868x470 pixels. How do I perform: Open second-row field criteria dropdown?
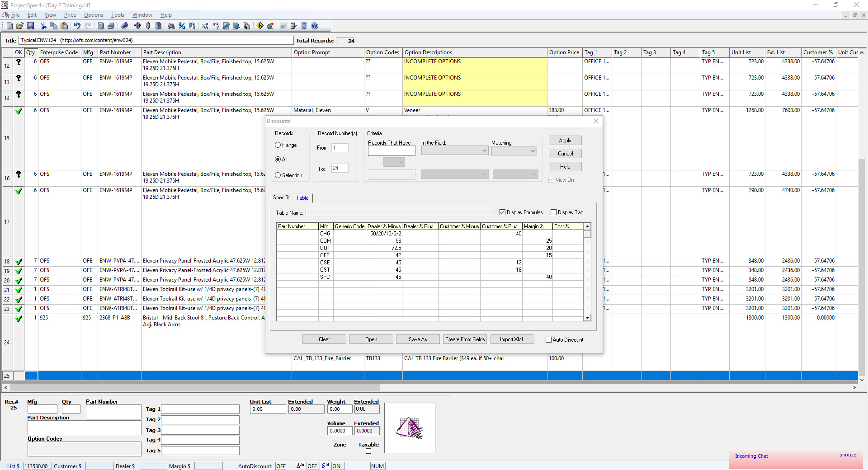point(455,174)
